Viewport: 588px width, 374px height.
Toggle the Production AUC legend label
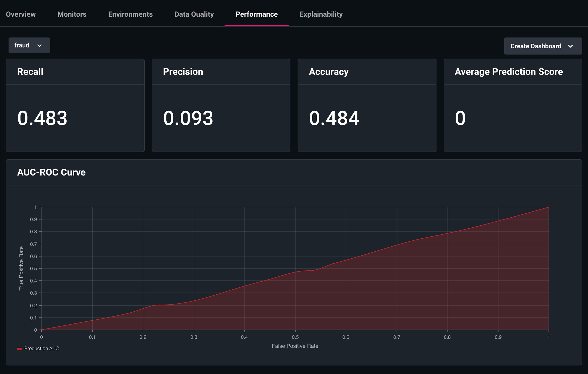coord(41,348)
